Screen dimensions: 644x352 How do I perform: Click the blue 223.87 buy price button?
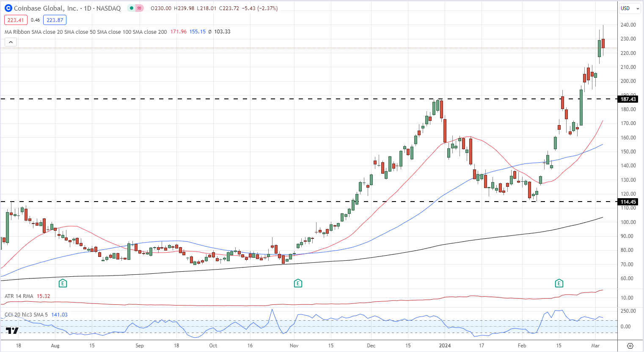(55, 20)
